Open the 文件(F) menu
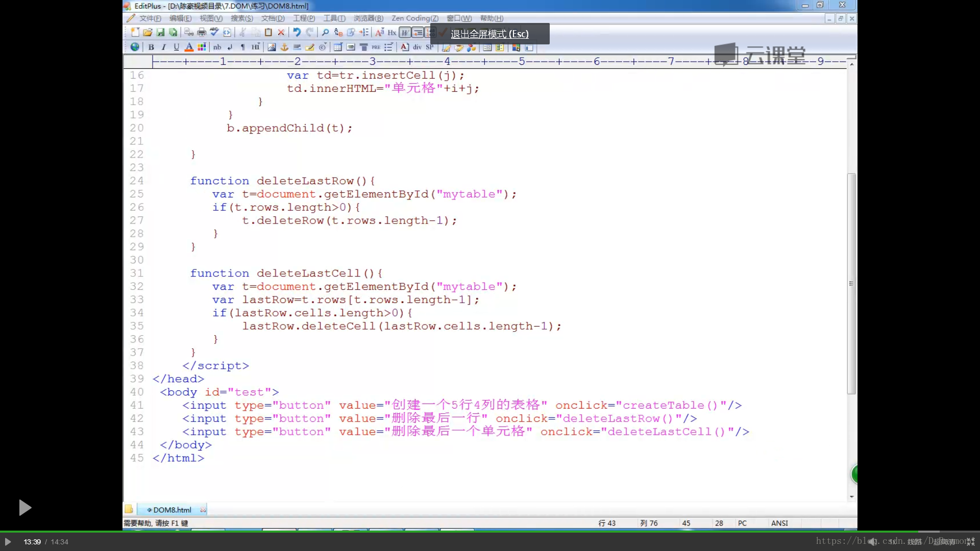980x551 pixels. [x=150, y=18]
